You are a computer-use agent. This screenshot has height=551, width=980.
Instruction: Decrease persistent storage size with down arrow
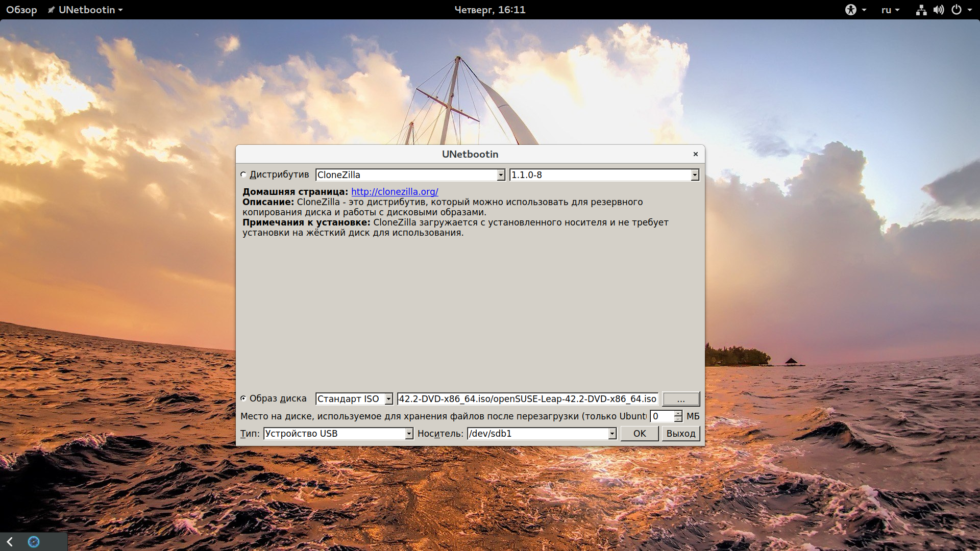point(678,419)
